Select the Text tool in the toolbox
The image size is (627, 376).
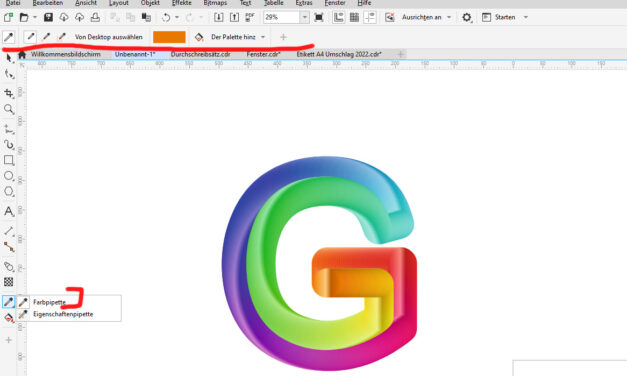9,211
